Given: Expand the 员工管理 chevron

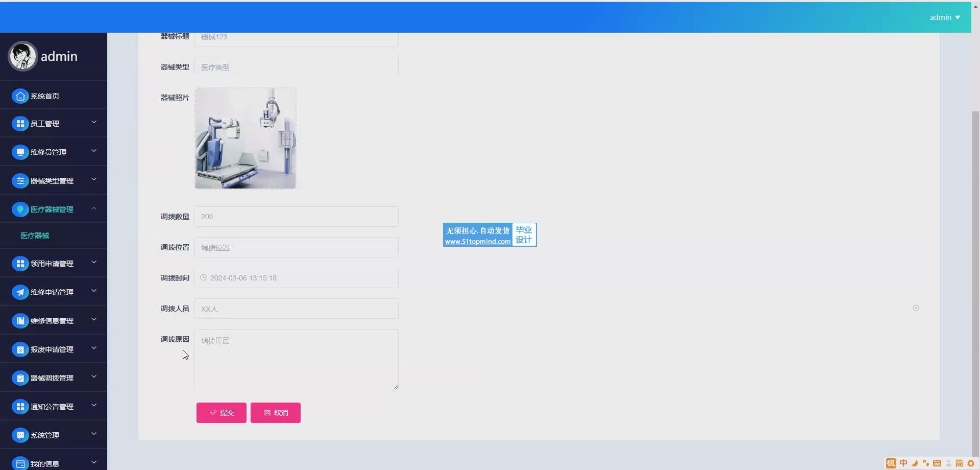Looking at the screenshot, I should 94,122.
